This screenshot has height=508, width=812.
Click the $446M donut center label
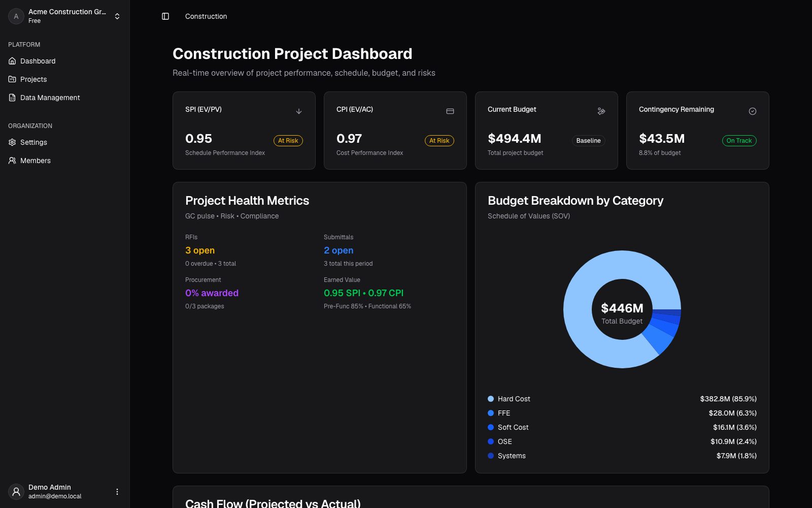[x=622, y=308]
